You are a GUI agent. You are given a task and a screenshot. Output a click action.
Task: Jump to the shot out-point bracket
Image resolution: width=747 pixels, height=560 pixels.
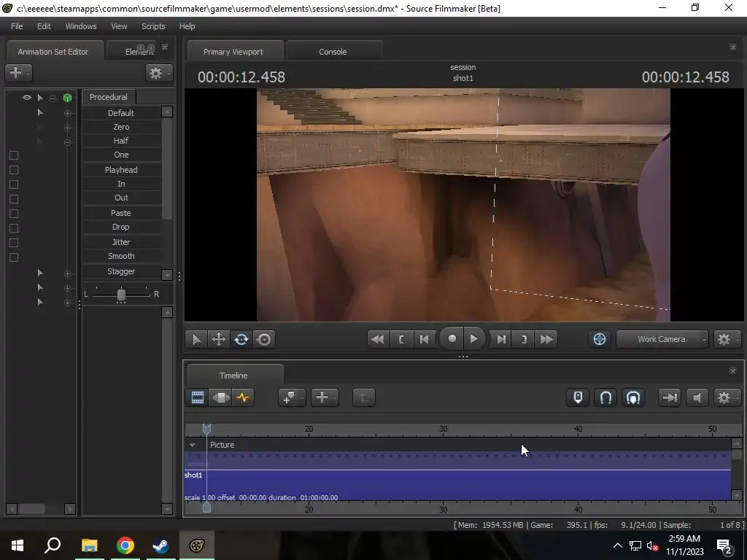(x=524, y=339)
